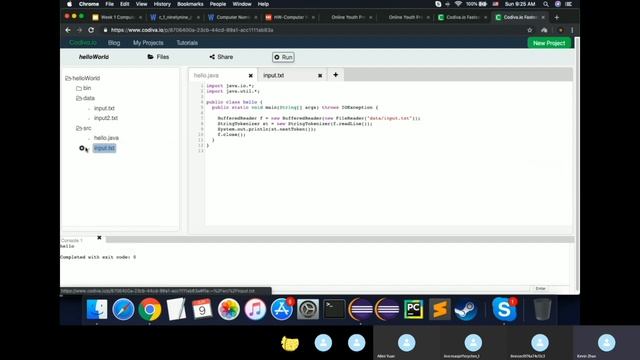Open the Trash in the dock
The image size is (640, 360).
542,309
